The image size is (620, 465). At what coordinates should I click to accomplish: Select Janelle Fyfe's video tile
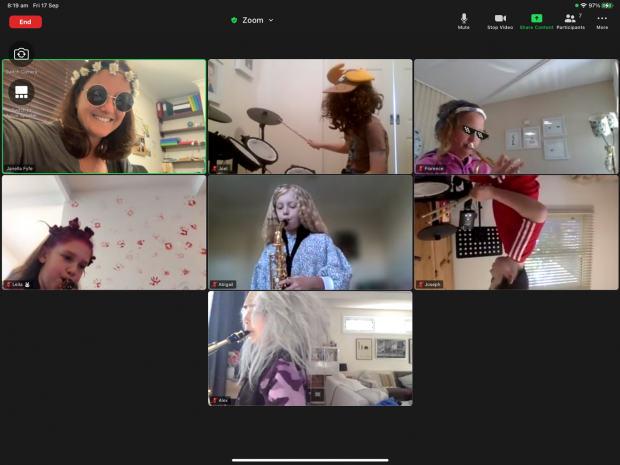point(104,117)
